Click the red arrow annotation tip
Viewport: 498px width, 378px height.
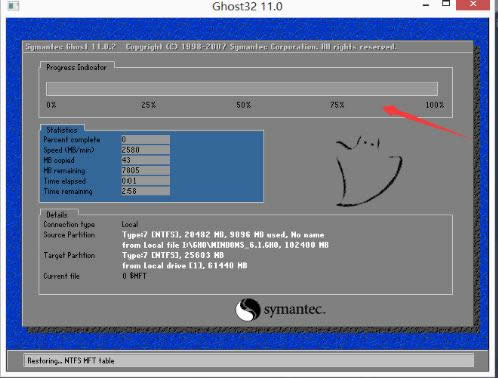tap(386, 108)
